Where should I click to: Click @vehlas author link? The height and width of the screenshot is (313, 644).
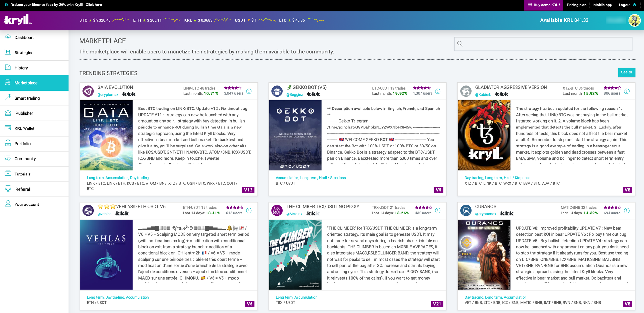[x=104, y=214]
